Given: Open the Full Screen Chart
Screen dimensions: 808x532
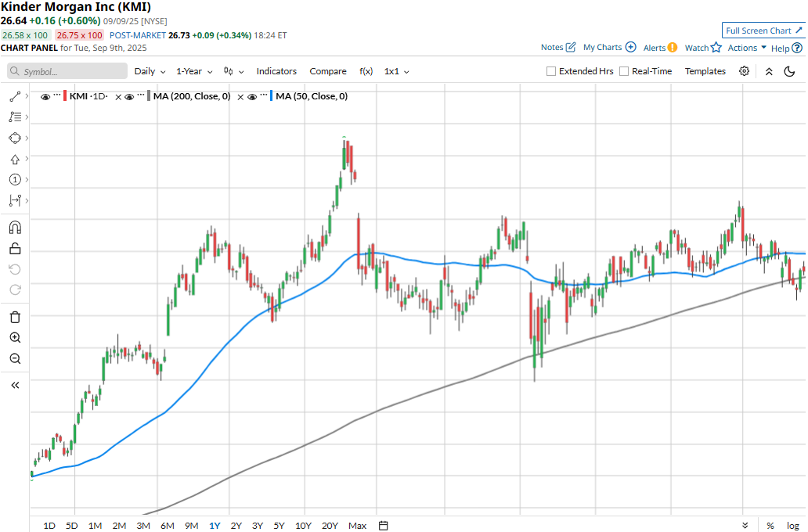Looking at the screenshot, I should (763, 31).
